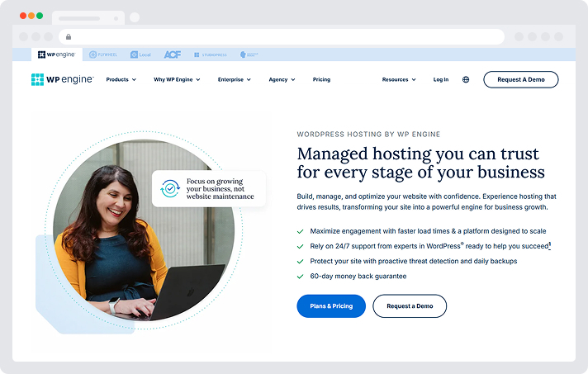
Task: Open a new browser tab with round button
Action: coord(135,17)
